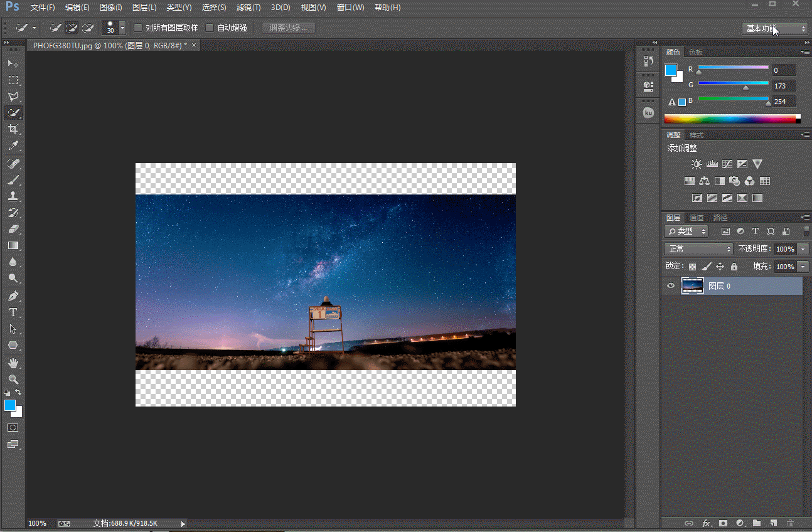Select the Eyedropper tool
Image resolution: width=812 pixels, height=532 pixels.
coord(13,146)
